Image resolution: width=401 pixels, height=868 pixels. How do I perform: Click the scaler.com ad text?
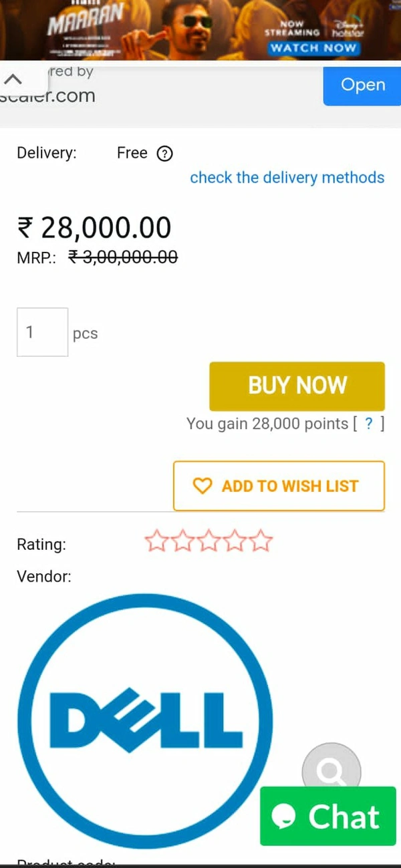(x=50, y=96)
